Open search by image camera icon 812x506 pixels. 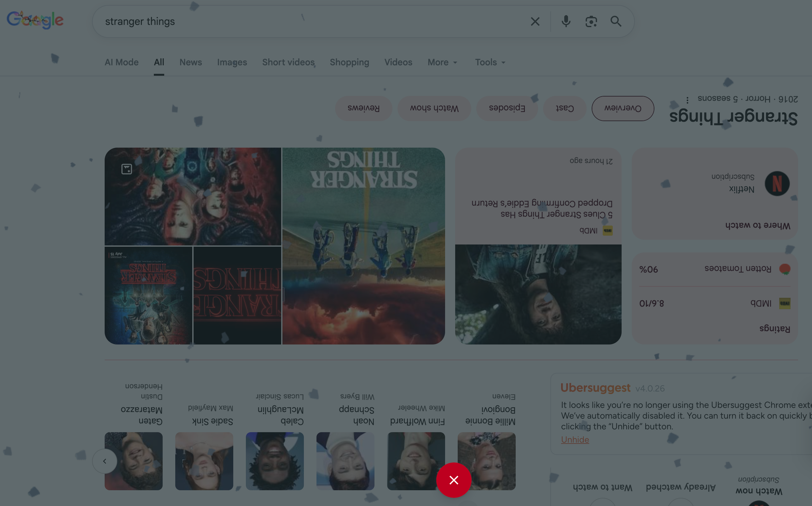tap(591, 21)
